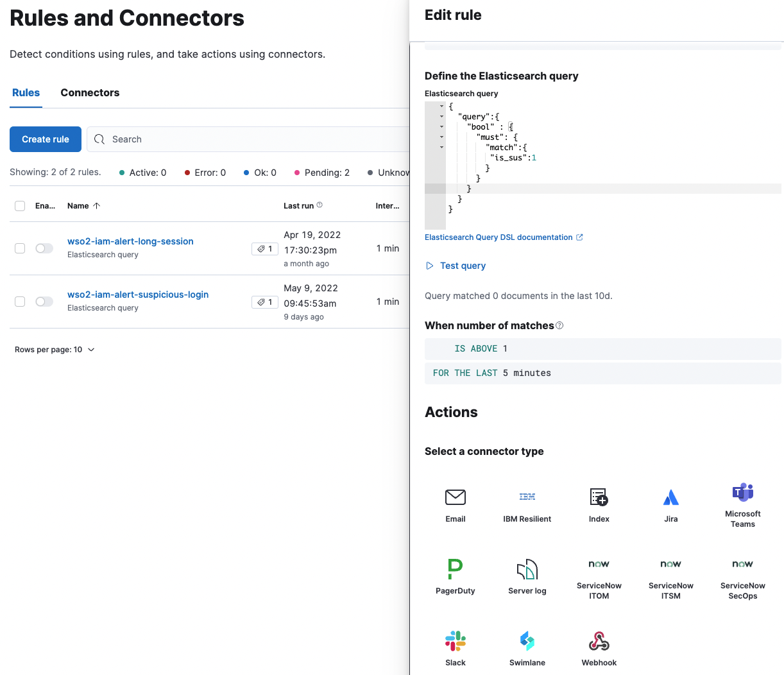Viewport: 784px width, 675px height.
Task: Toggle the wso2-iam-alert-suspicious-login rule switch
Action: click(44, 302)
